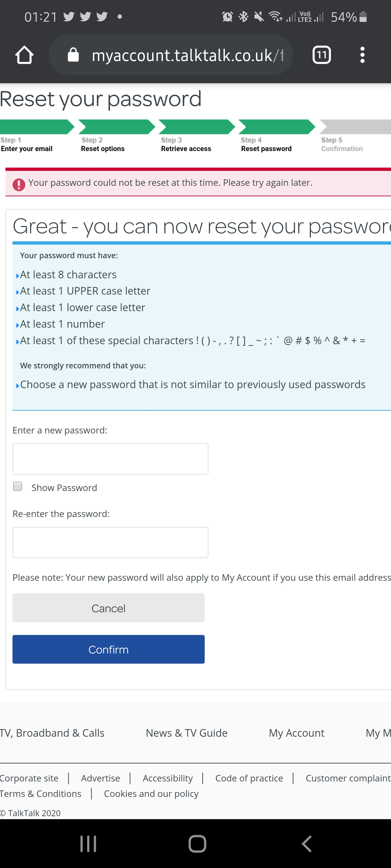
Task: Select the Step 4 Reset password progress bar
Action: tap(277, 127)
